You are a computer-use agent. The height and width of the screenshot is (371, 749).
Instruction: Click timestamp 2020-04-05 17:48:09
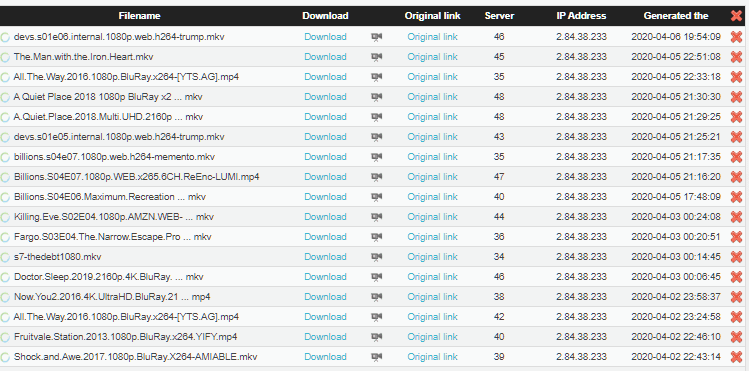tap(676, 197)
